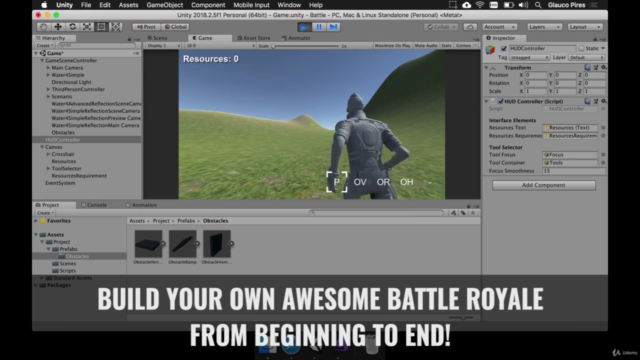Screen dimensions: 640x360
Task: Open macOS Spotlight search icon
Action: point(538,5)
